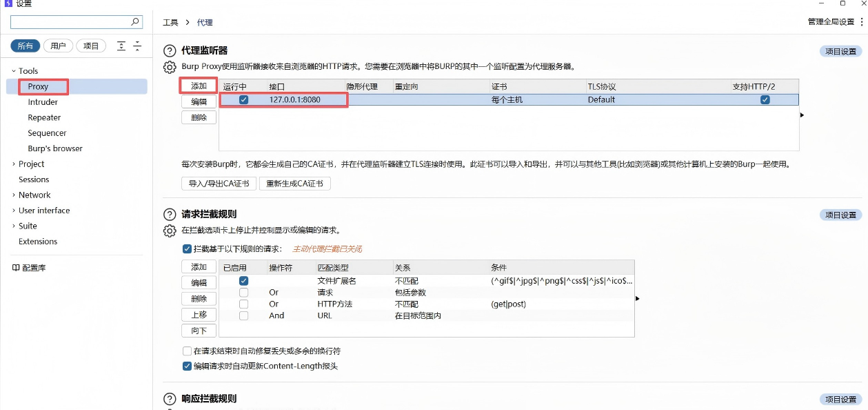Open help icon beside 代理监听器 heading
The height and width of the screenshot is (410, 868).
[170, 50]
